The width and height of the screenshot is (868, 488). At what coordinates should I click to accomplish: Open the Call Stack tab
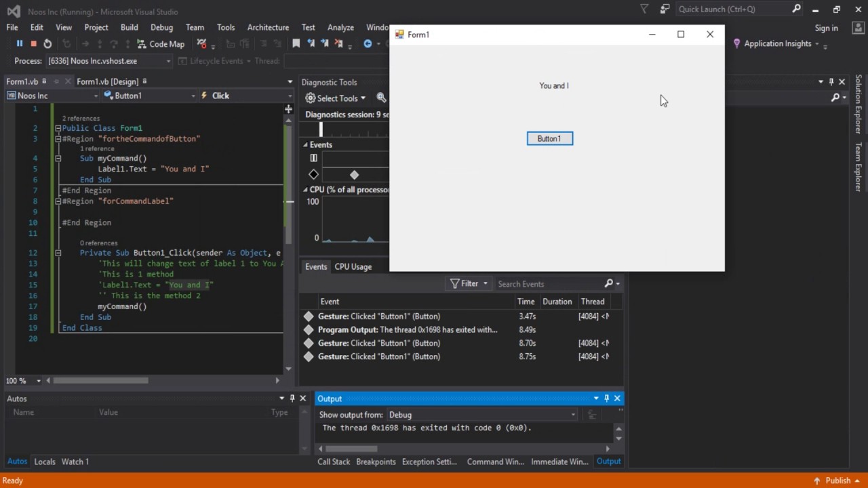coord(334,462)
